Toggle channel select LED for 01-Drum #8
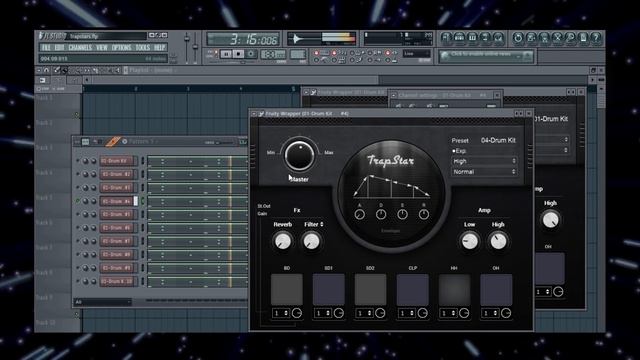Image resolution: width=640 pixels, height=360 pixels. click(x=142, y=255)
